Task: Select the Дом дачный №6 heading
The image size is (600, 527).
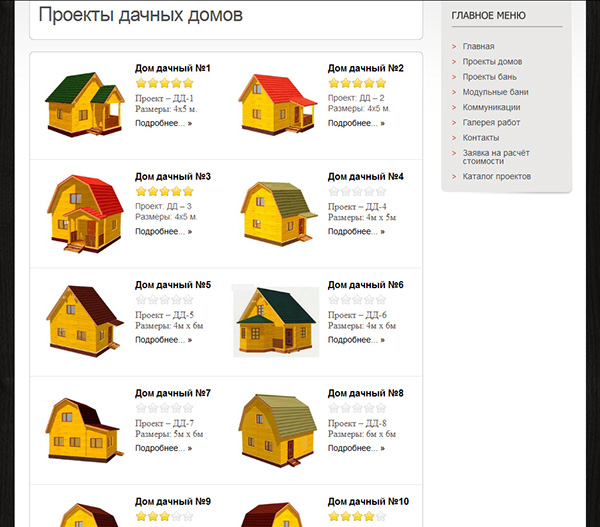Action: [x=365, y=285]
